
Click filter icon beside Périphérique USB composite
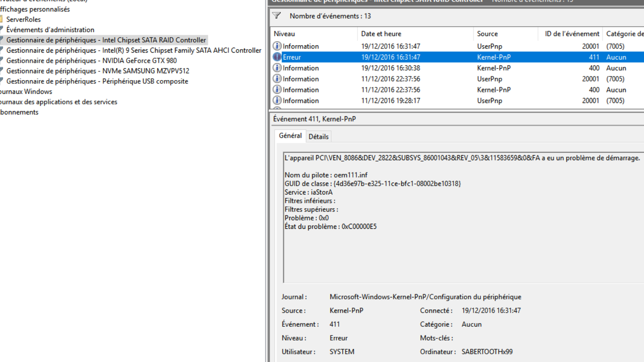pos(1,81)
